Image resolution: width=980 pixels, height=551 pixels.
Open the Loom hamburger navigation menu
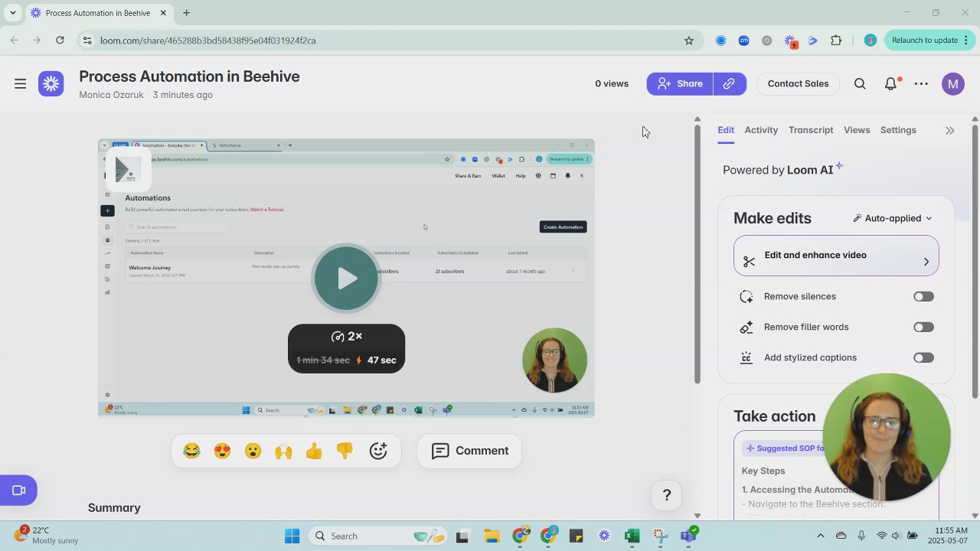point(21,83)
